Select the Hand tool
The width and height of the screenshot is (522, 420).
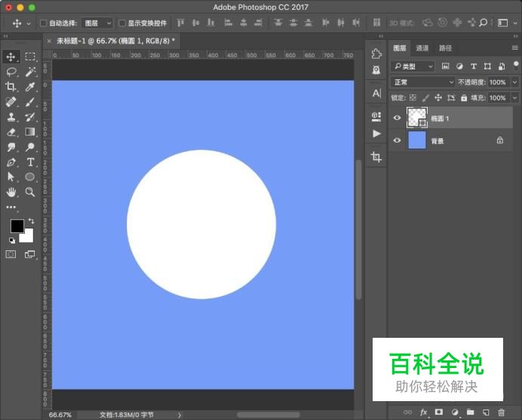11,192
